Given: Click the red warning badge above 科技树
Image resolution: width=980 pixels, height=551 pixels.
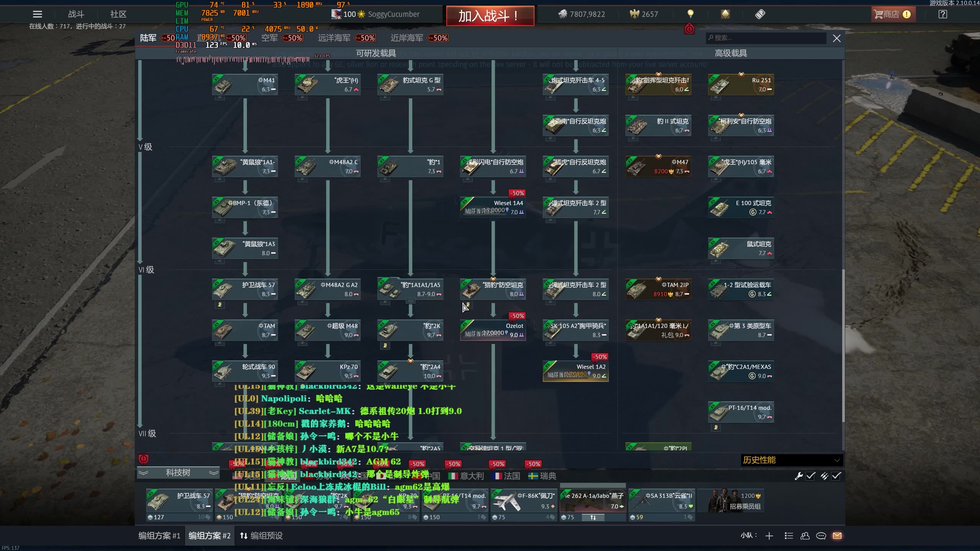Looking at the screenshot, I should point(143,459).
